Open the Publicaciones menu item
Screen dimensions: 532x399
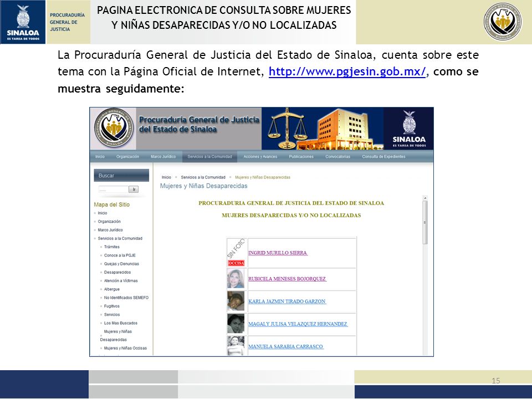click(x=301, y=157)
